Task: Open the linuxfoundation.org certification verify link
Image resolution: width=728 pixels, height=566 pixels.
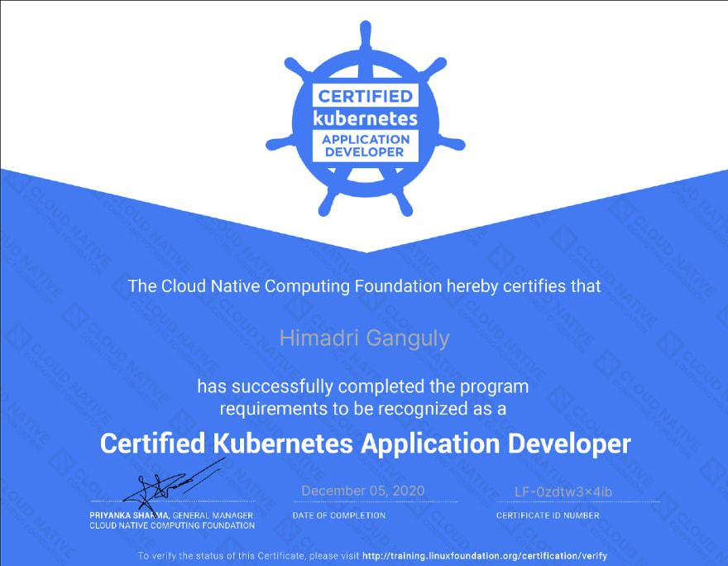Action: pyautogui.click(x=484, y=556)
